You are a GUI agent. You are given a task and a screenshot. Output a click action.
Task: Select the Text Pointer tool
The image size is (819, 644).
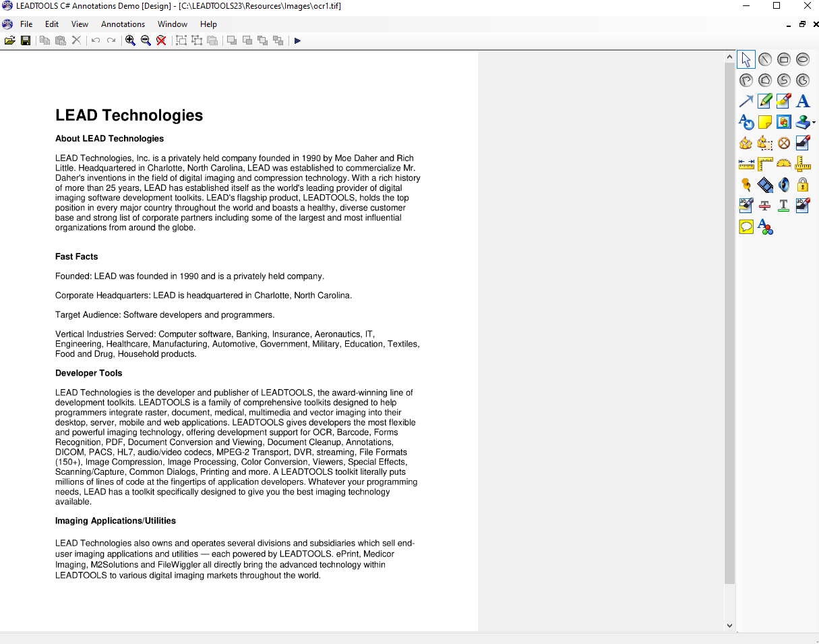pyautogui.click(x=746, y=122)
